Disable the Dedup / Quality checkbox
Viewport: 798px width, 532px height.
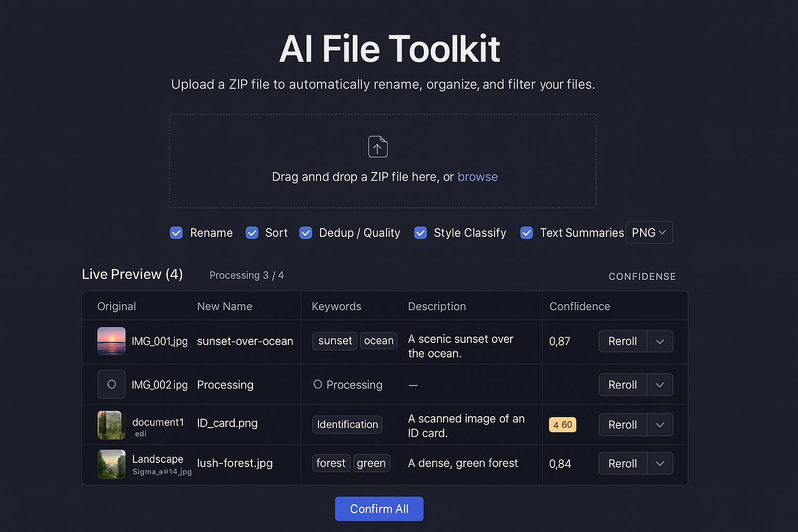coord(305,233)
